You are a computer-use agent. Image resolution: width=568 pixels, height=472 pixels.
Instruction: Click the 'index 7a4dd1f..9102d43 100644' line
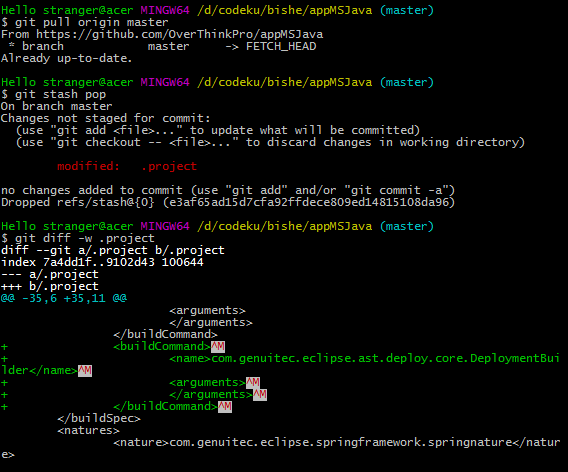102,262
